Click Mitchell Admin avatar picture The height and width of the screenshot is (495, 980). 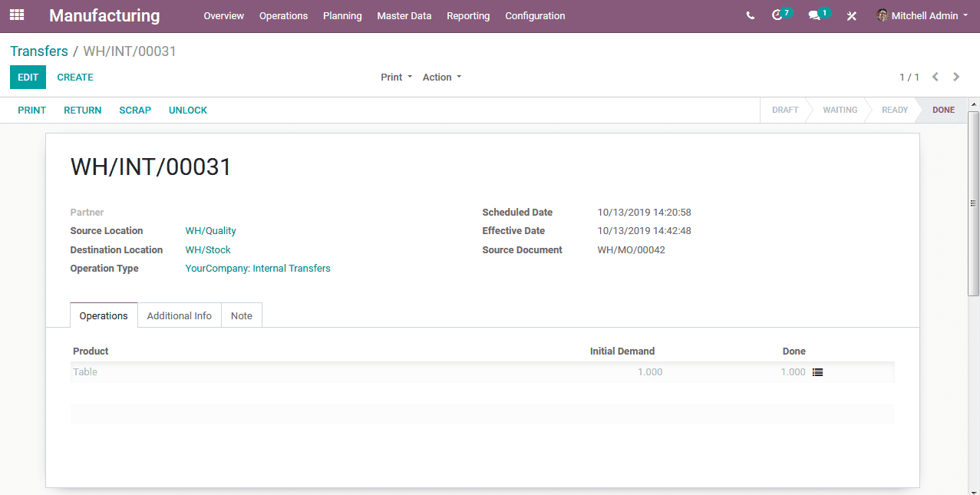[883, 15]
